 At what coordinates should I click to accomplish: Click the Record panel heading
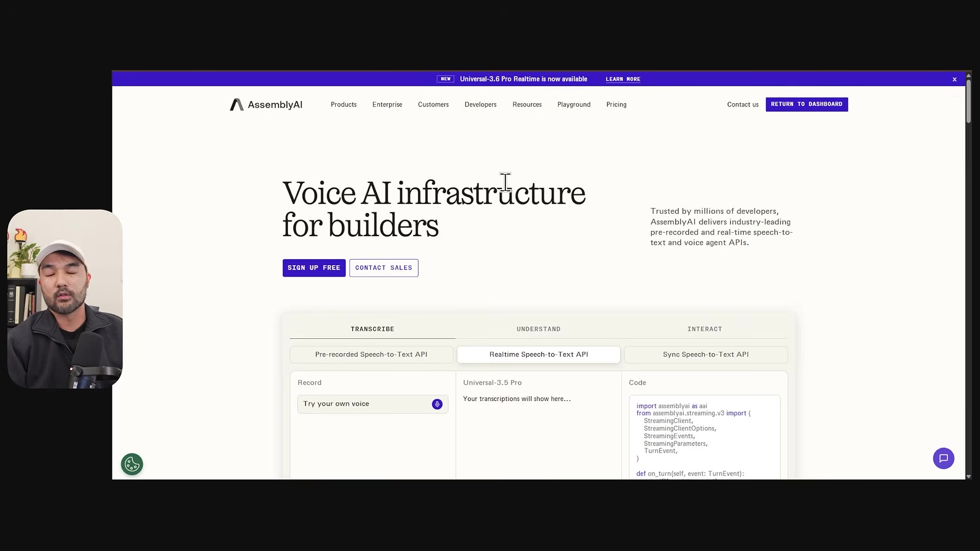pos(309,383)
